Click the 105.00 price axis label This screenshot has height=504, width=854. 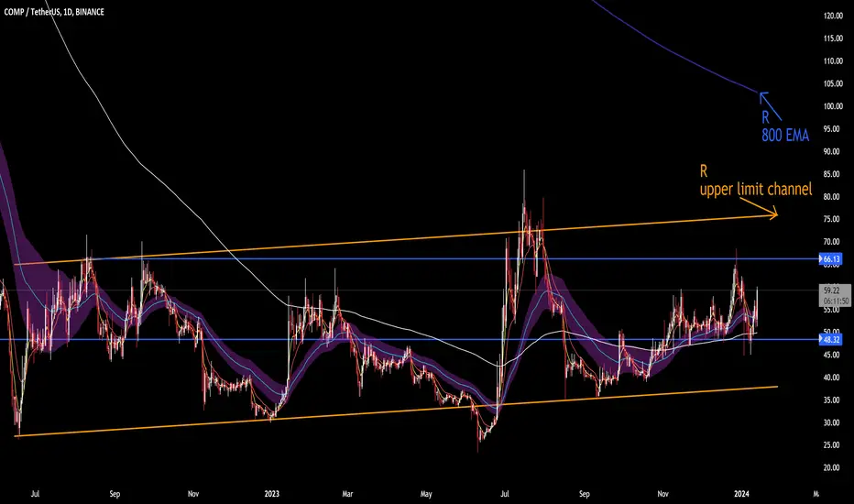point(833,84)
